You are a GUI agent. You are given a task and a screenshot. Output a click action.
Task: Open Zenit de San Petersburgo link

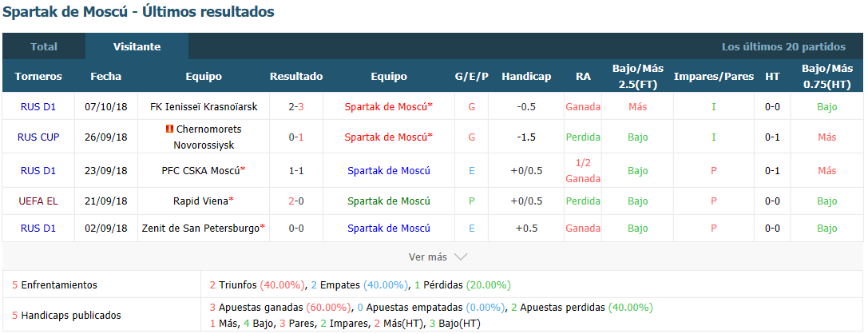pos(204,229)
